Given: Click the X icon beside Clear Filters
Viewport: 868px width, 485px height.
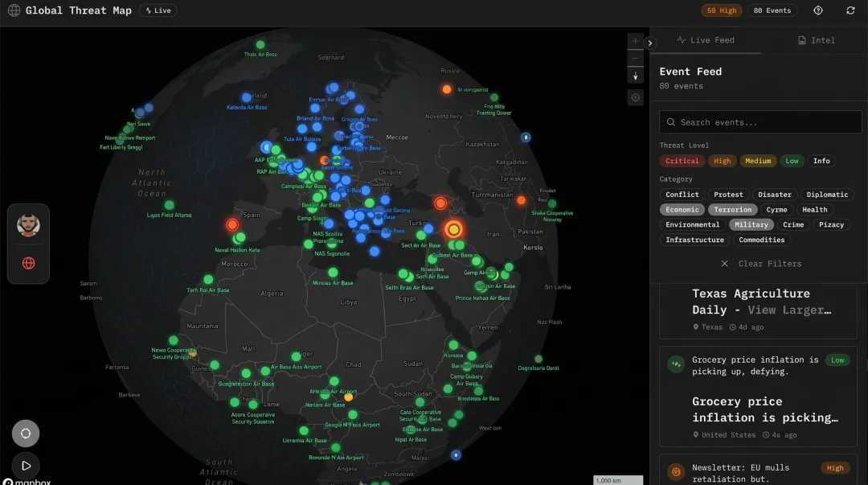Looking at the screenshot, I should tap(725, 264).
